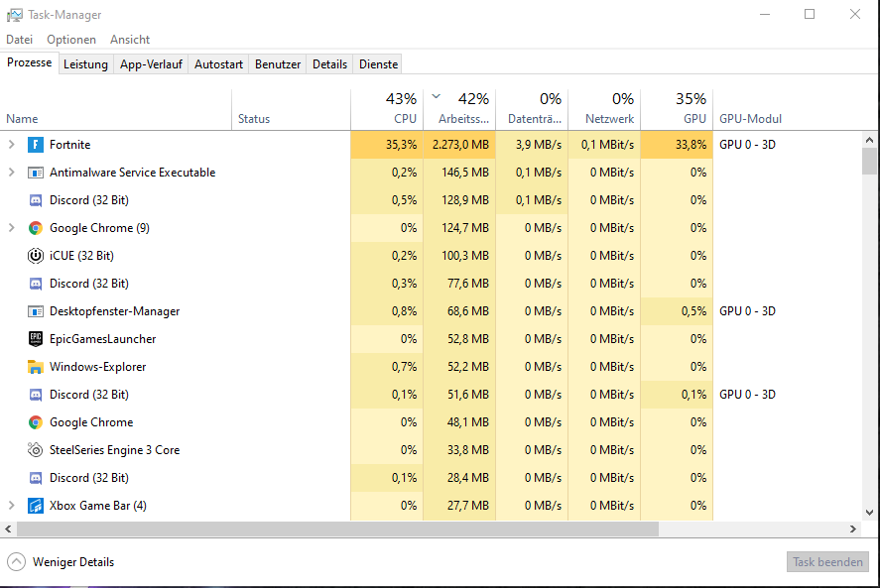Switch to the Autostart tab
The height and width of the screenshot is (588, 880).
point(218,64)
